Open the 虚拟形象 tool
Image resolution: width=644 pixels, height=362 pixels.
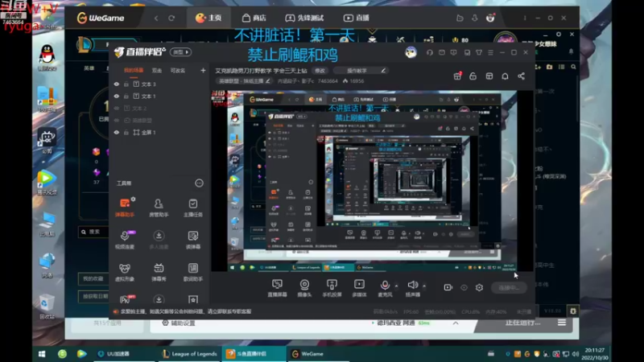(x=125, y=272)
